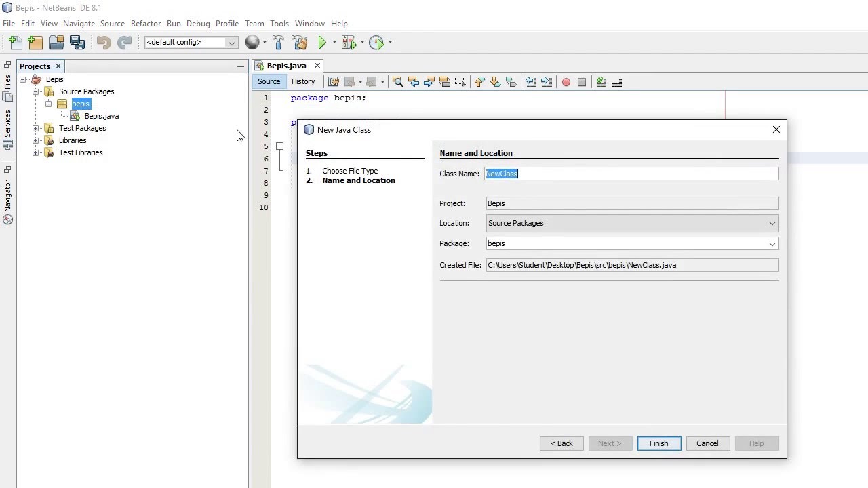868x488 pixels.
Task: Open the Services side tab
Action: 7,129
